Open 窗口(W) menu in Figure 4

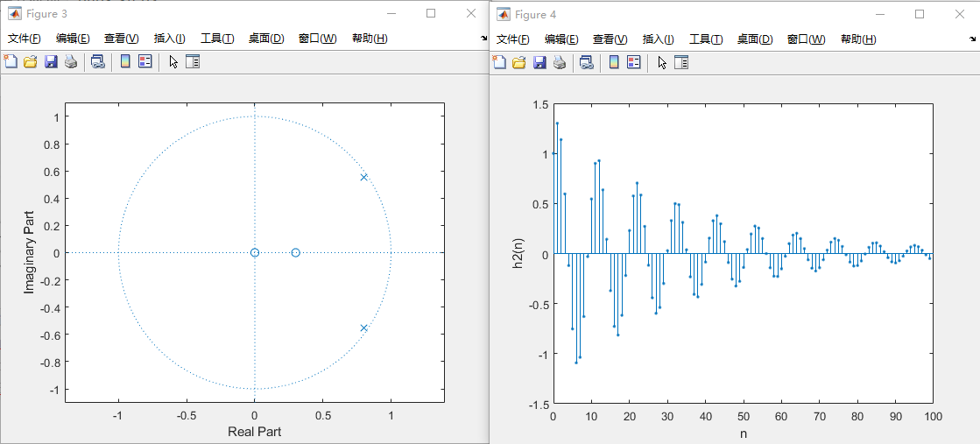point(807,39)
